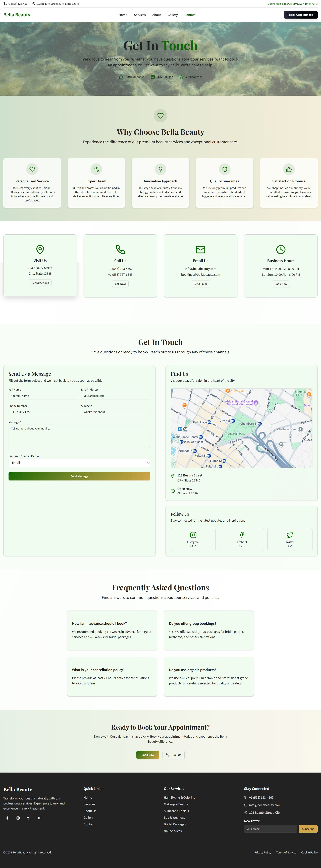The height and width of the screenshot is (868, 321).
Task: Click the Book Appointment button
Action: point(300,15)
